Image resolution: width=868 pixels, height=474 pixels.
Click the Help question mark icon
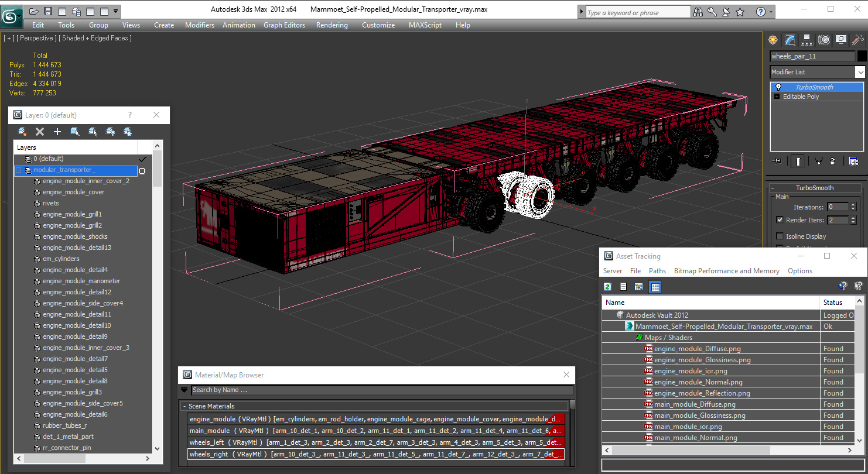pos(760,12)
